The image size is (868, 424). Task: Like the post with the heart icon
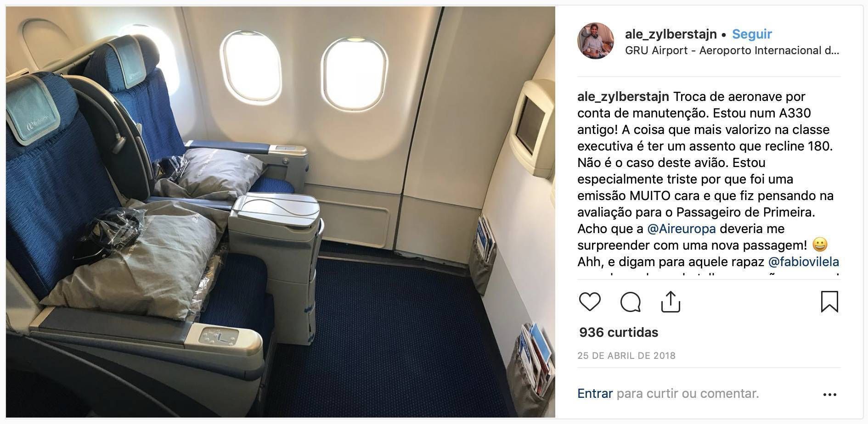(x=590, y=302)
